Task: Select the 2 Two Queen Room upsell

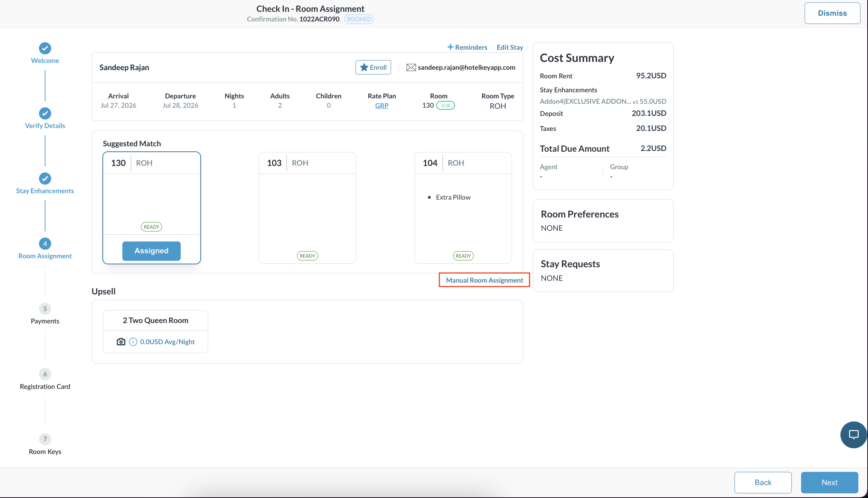Action: coord(156,331)
